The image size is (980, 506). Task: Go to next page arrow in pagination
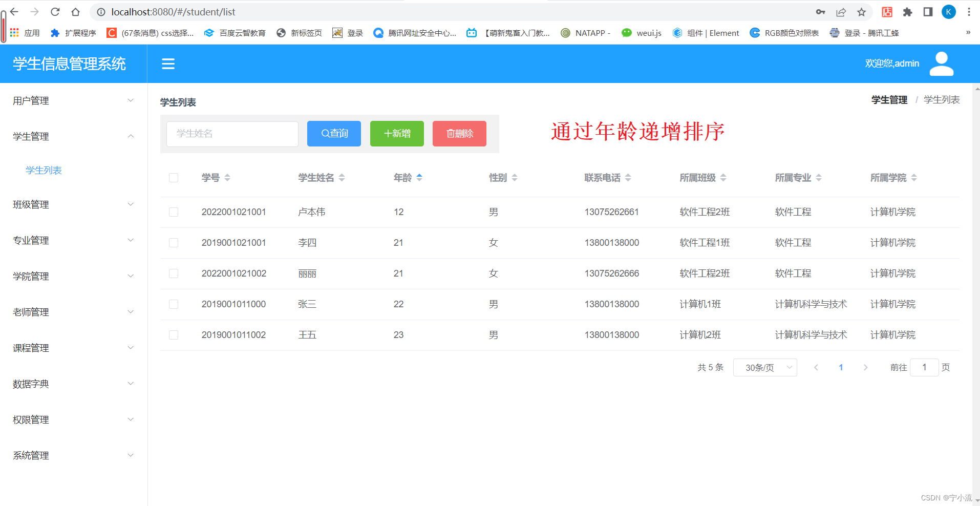865,368
